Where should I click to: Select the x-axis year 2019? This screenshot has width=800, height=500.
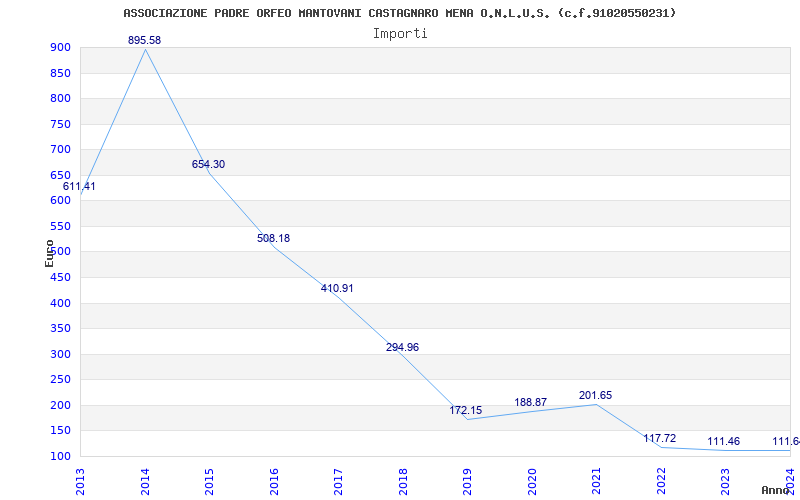coord(467,482)
